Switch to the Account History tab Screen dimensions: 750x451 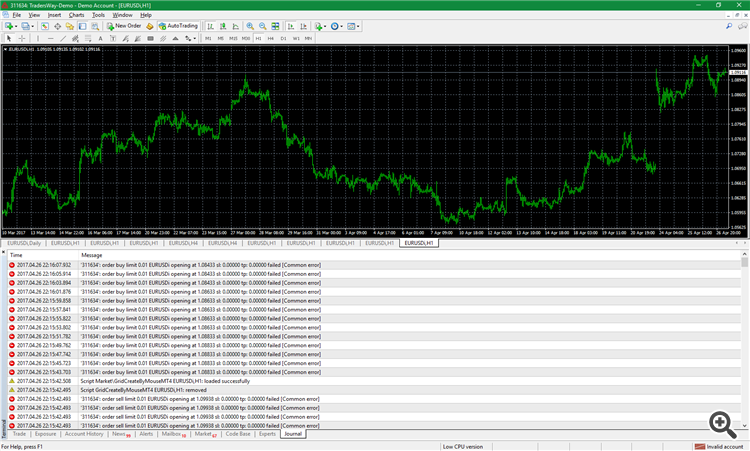(86, 434)
